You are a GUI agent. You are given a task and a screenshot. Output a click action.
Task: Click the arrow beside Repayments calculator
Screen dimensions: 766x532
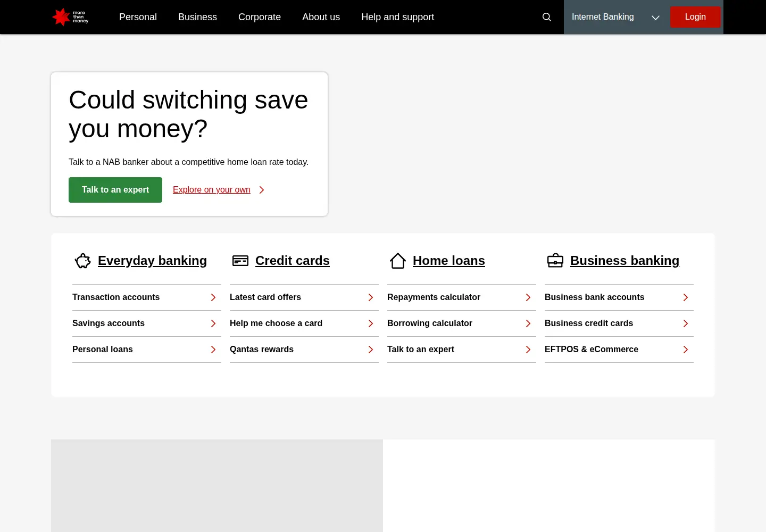528,297
